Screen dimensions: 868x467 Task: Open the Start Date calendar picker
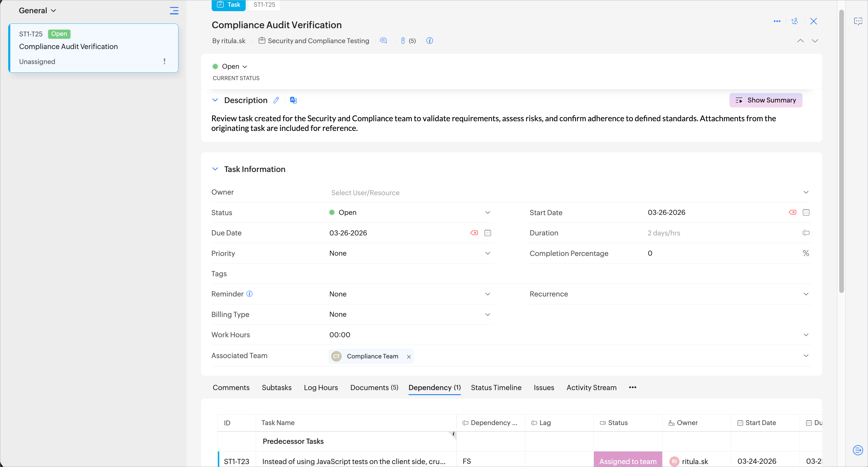806,212
